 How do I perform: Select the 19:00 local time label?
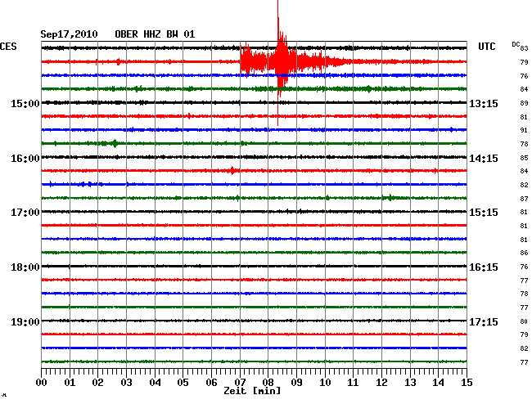25,321
